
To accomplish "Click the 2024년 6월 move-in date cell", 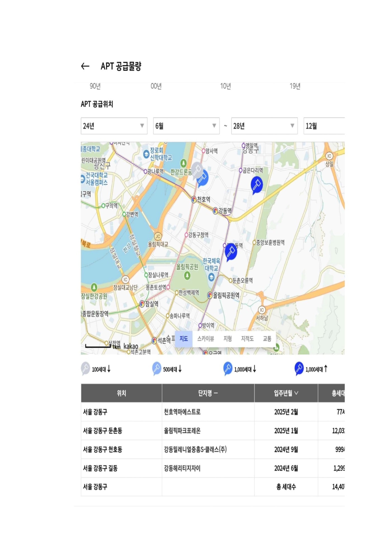I will (x=286, y=468).
